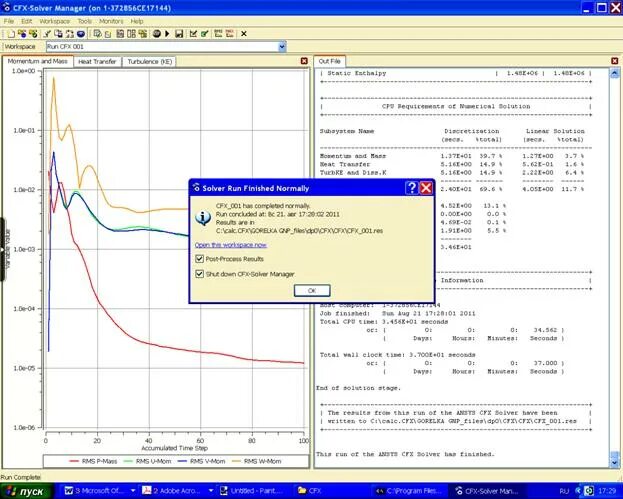Close the Solver Run Finished Normally dialog
The height and width of the screenshot is (499, 623).
[x=426, y=188]
